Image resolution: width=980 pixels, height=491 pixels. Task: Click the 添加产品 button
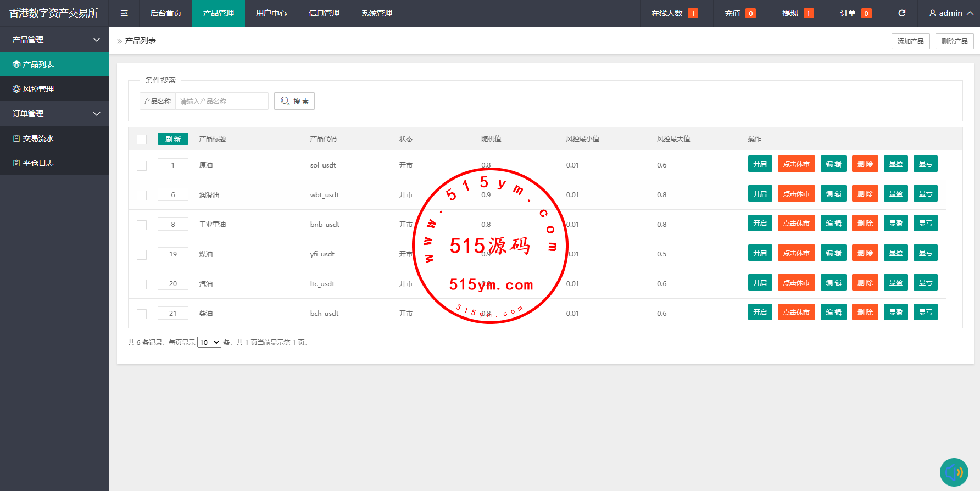910,42
